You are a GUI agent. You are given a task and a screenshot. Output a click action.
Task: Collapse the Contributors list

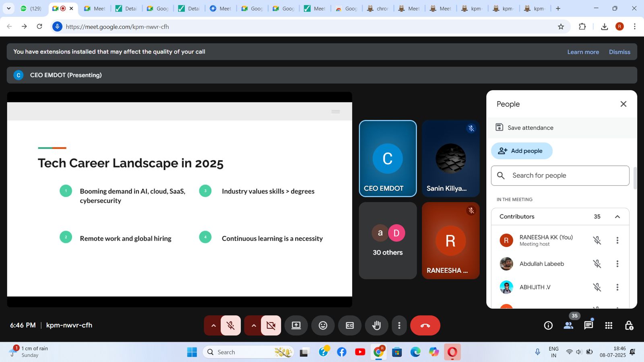coord(617,217)
